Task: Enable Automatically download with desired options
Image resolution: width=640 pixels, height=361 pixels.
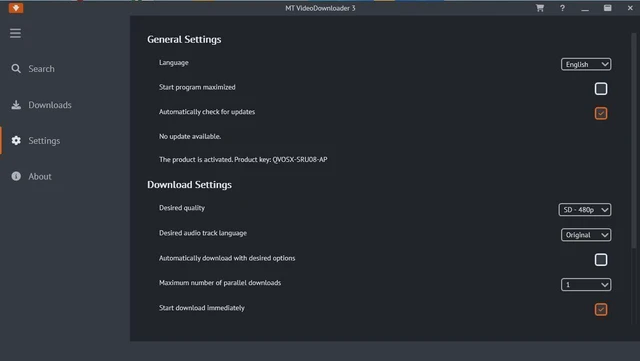Action: click(601, 259)
